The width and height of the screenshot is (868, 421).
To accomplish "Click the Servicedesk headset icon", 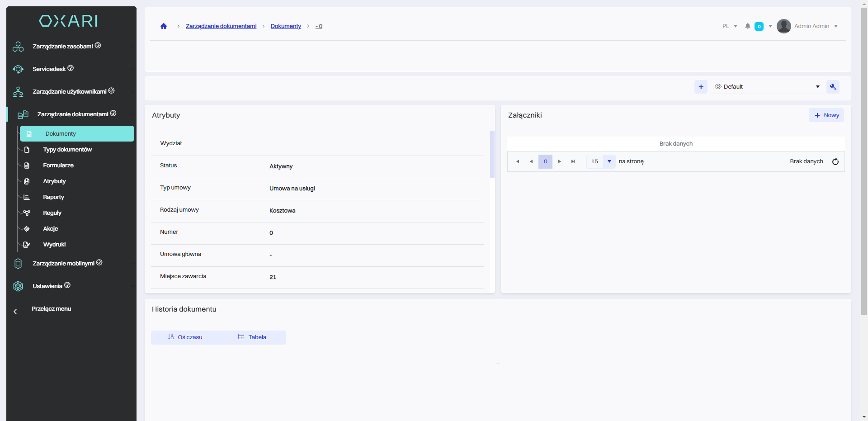I will (18, 69).
